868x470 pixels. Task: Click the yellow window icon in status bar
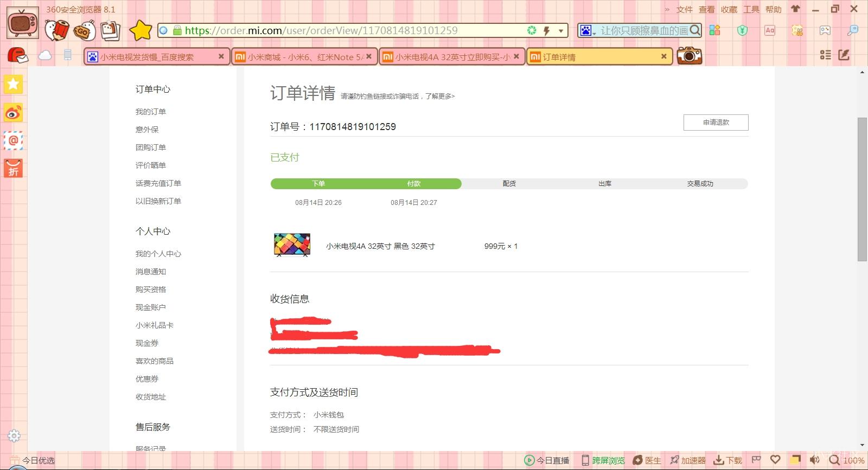795,460
